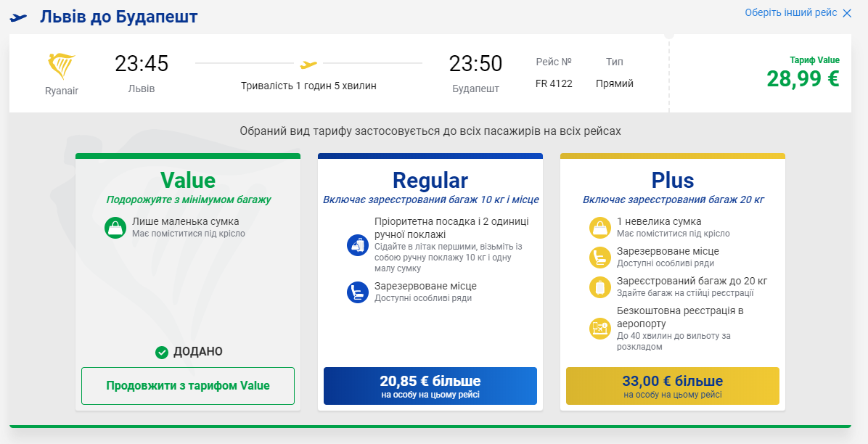This screenshot has width=868, height=444.
Task: Click the duration text "Тривалість 1 годин 5 хвилин"
Action: [308, 86]
